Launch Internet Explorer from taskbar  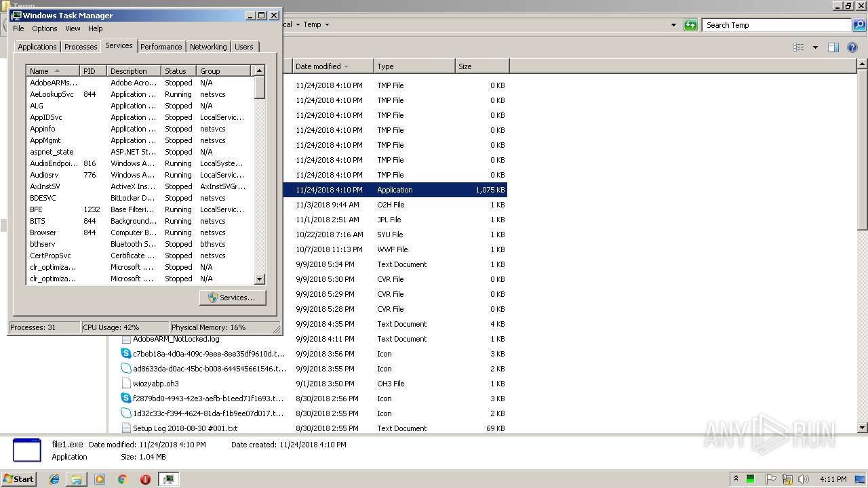[x=54, y=479]
